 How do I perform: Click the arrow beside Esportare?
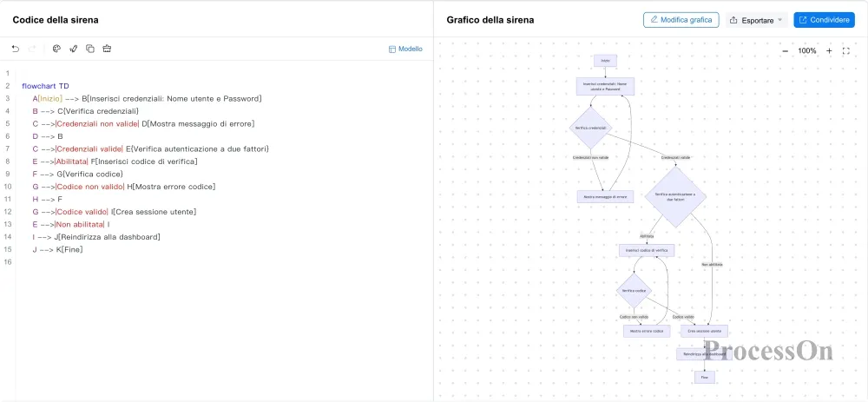point(780,20)
